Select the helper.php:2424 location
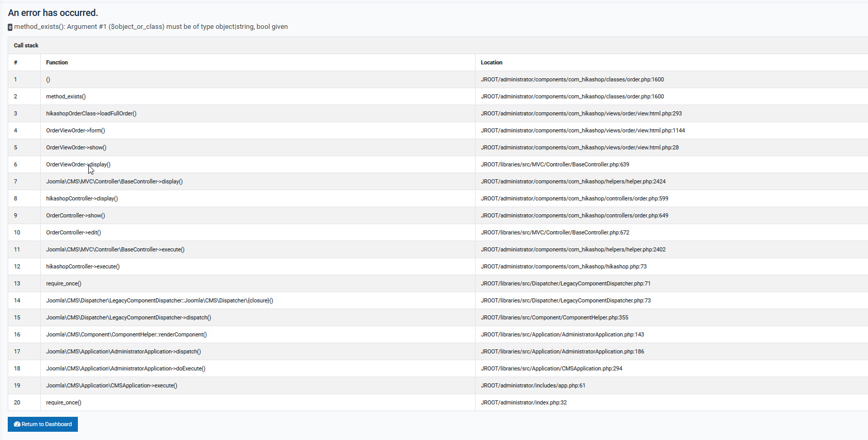Image resolution: width=868 pixels, height=440 pixels. (x=574, y=181)
